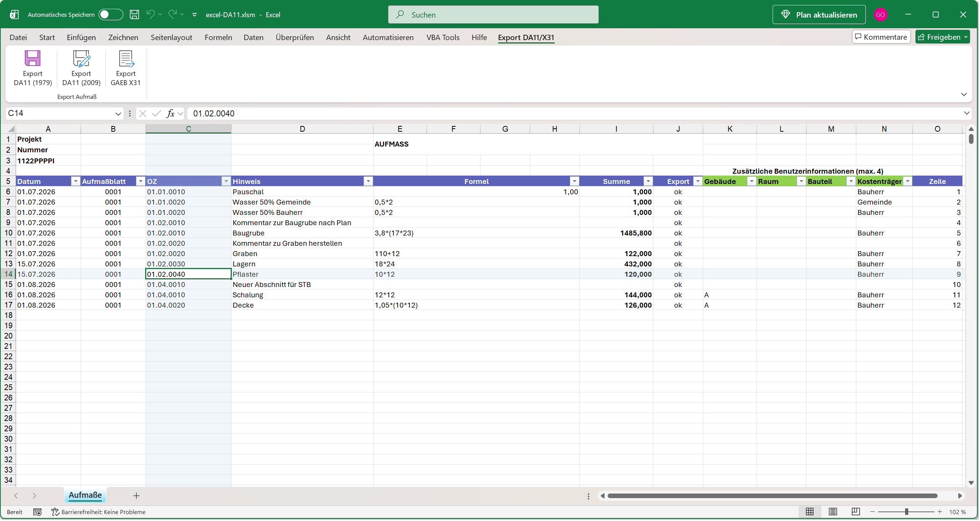The image size is (980, 521).
Task: Select cell with text Baugrube
Action: pos(302,233)
